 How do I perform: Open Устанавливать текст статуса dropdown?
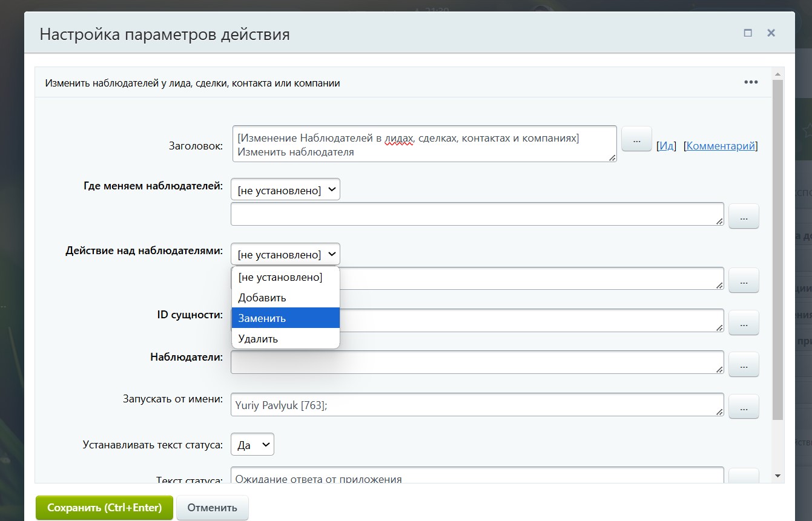[253, 445]
